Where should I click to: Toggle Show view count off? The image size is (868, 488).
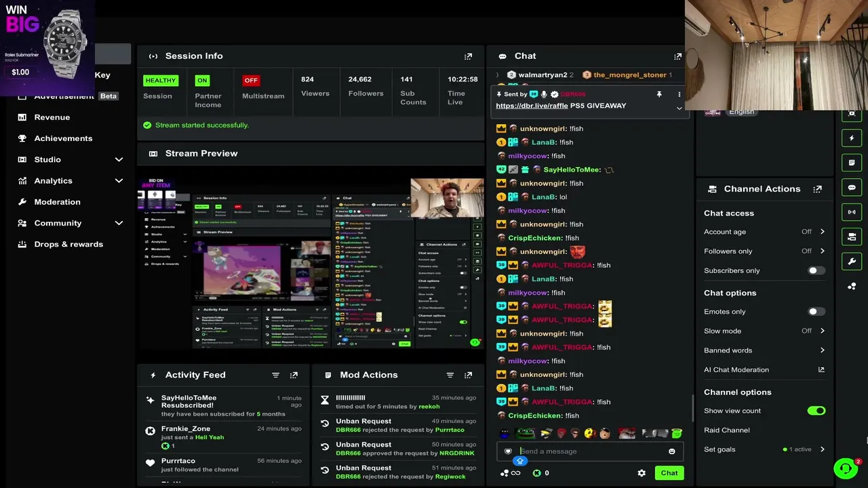(x=816, y=411)
